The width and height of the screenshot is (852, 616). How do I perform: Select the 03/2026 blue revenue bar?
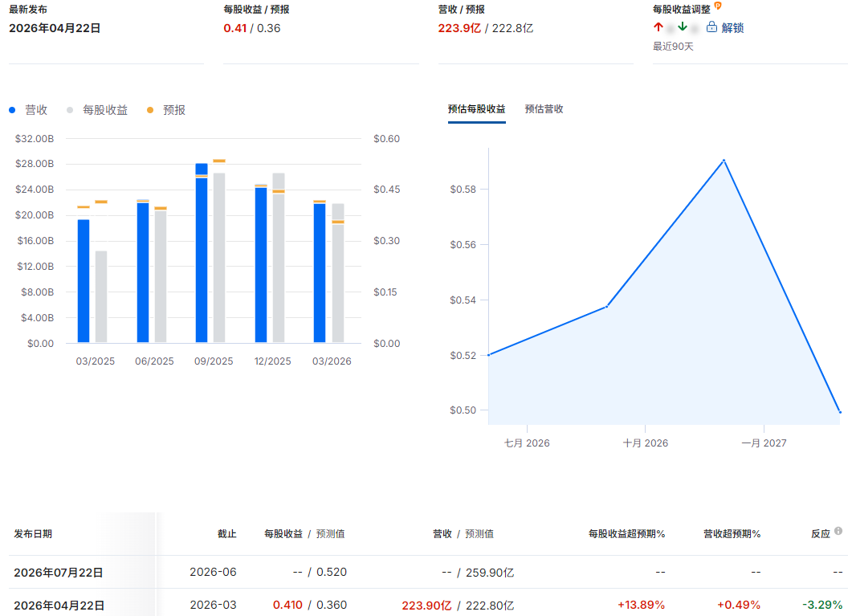[320, 273]
